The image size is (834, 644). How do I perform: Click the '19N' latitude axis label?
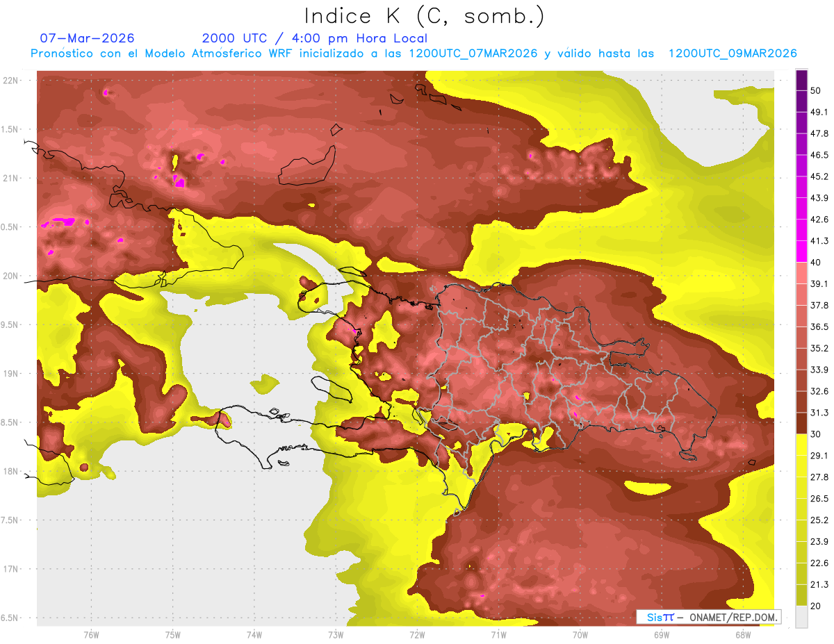[11, 374]
